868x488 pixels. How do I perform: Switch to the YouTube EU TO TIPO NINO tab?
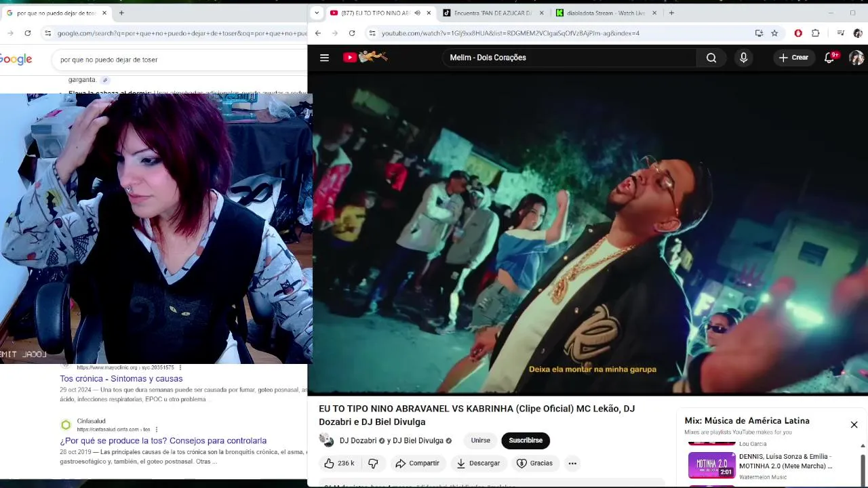[x=375, y=13]
